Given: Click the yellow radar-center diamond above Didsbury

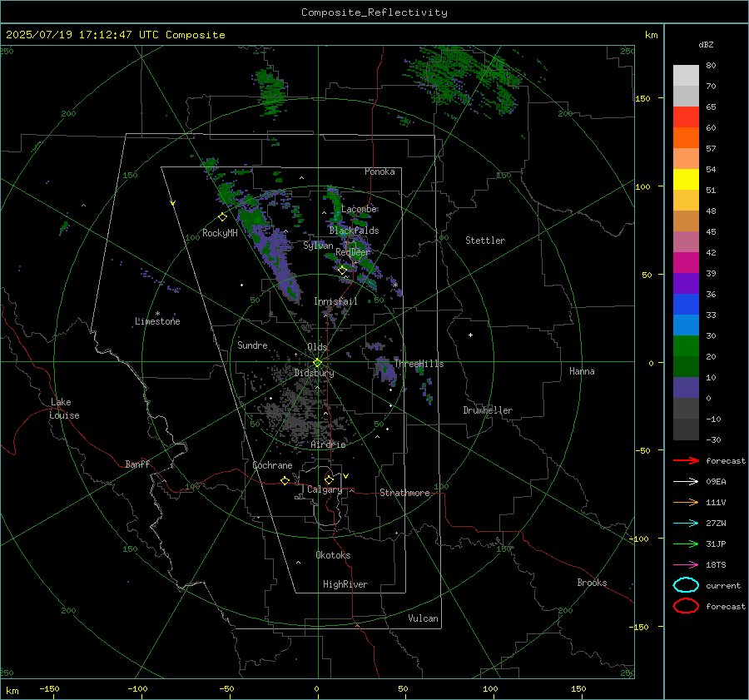Looking at the screenshot, I should [317, 363].
